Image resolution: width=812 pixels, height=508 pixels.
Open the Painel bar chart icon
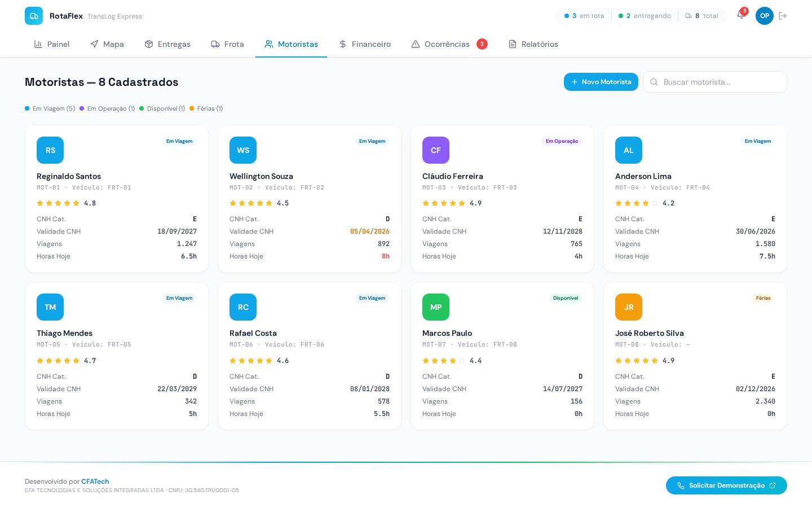tap(38, 44)
